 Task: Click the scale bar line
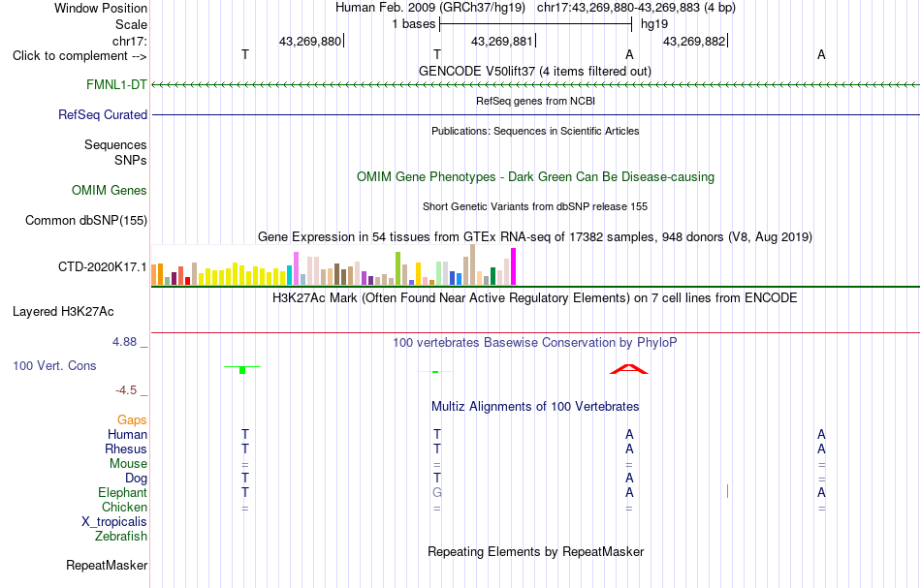535,24
